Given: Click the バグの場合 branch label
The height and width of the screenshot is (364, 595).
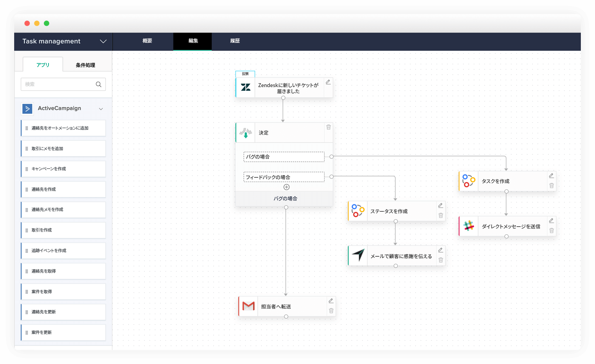Looking at the screenshot, I should [x=284, y=157].
